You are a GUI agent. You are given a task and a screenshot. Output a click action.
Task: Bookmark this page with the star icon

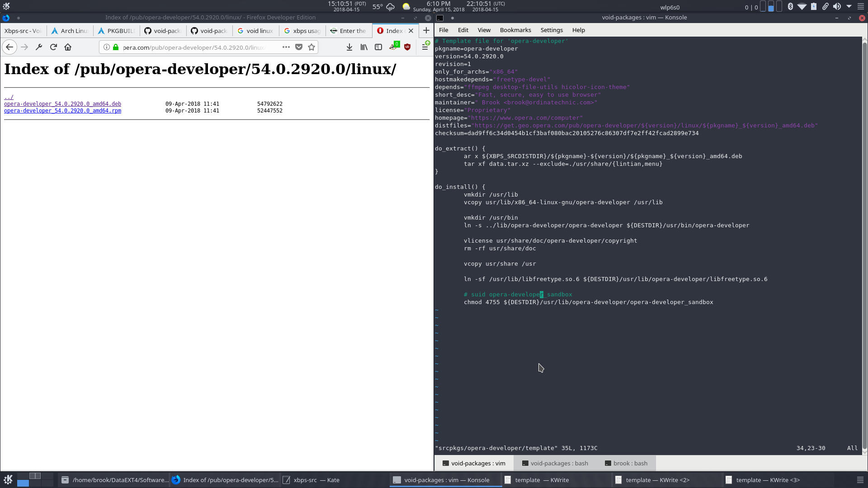tap(311, 47)
